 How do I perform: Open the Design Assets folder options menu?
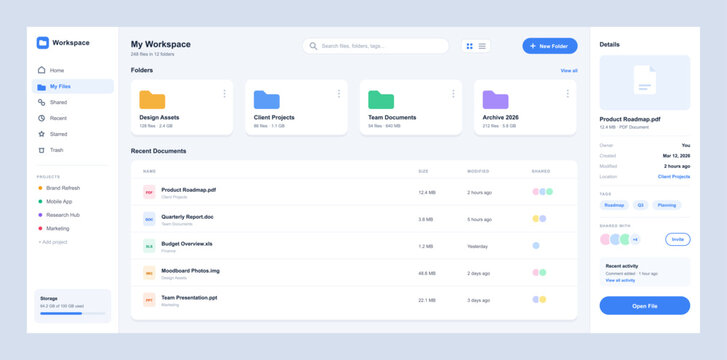(224, 94)
